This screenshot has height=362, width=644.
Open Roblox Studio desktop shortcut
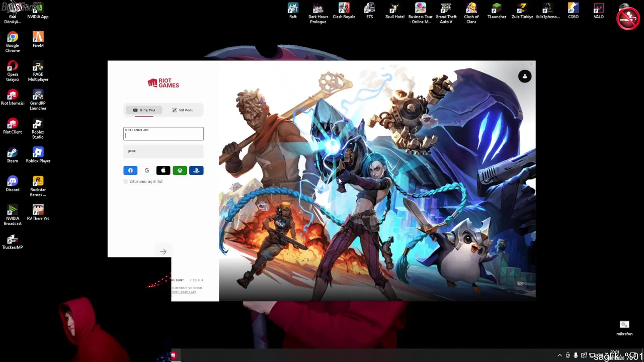38,129
